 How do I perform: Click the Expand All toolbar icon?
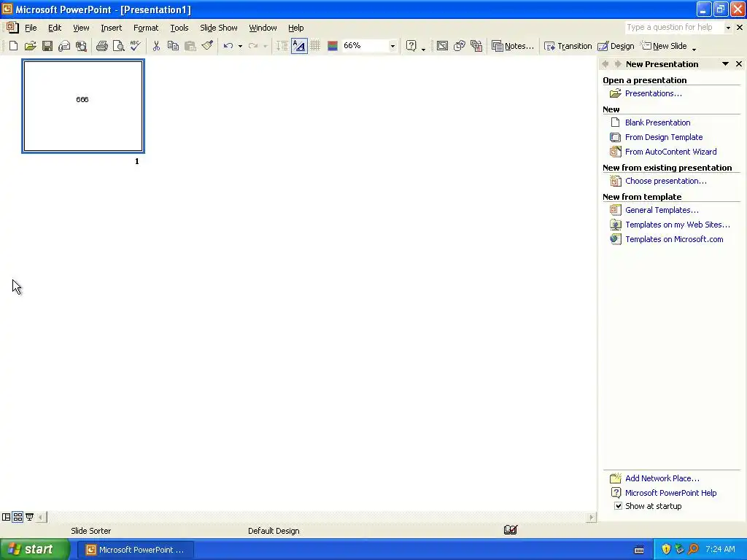point(282,46)
